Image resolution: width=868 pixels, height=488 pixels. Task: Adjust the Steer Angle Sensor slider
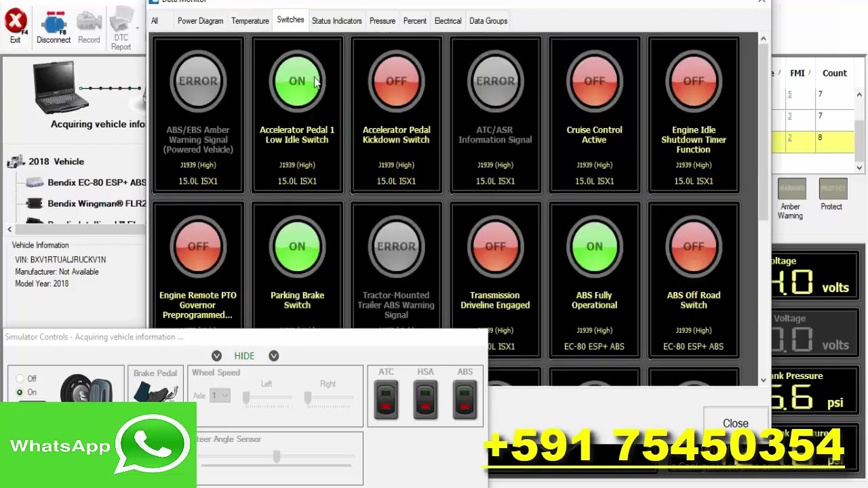277,457
